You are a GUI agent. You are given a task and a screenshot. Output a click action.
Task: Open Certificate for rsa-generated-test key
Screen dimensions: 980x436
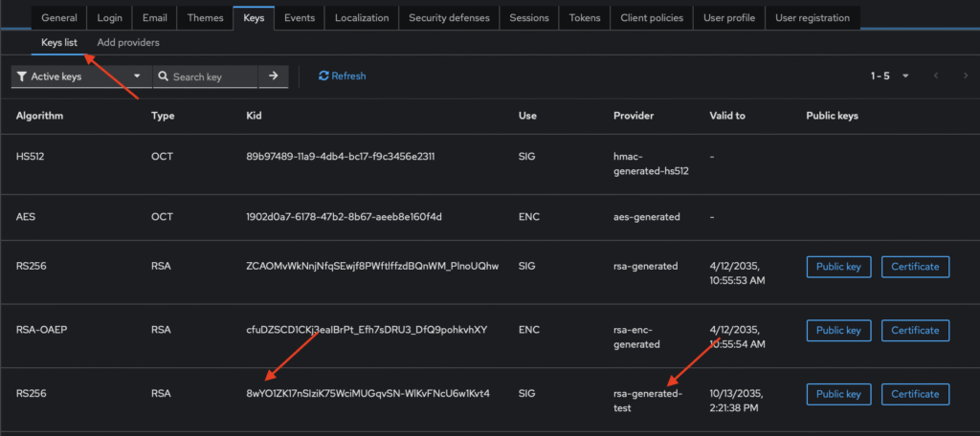coord(914,394)
